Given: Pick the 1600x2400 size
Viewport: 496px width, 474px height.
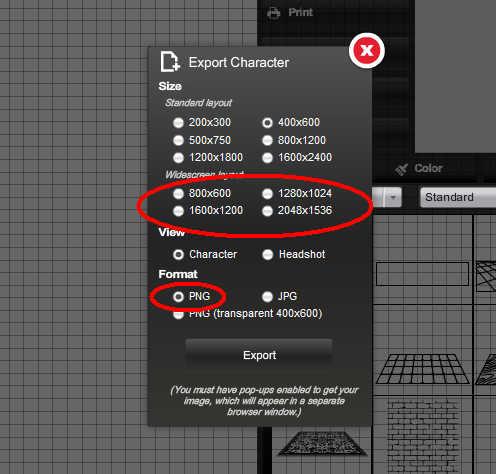Looking at the screenshot, I should [x=267, y=158].
